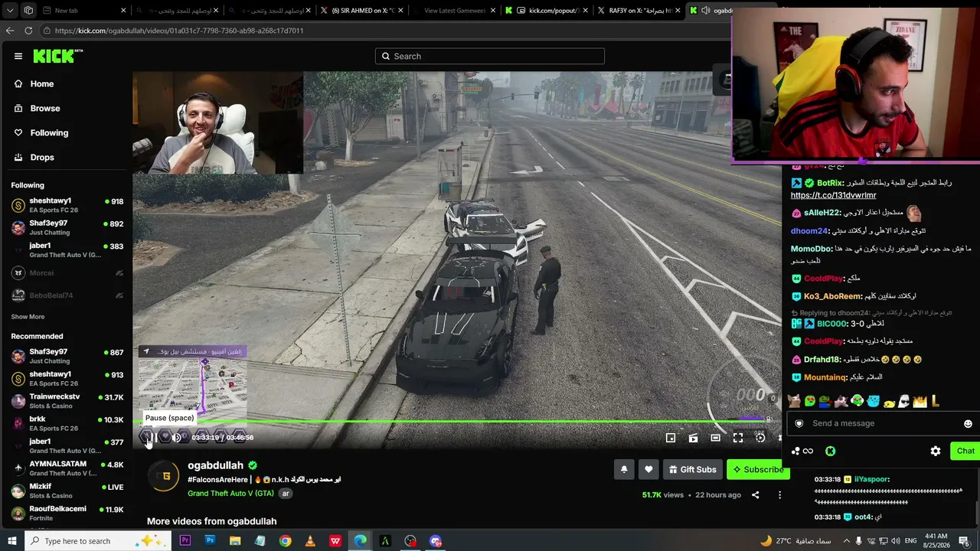This screenshot has height=551, width=980.
Task: Open sheshtawy1 channel in Following list
Action: 67,205
